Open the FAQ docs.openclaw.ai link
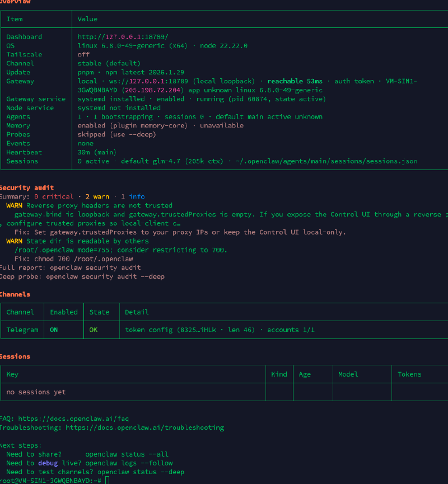The image size is (448, 484). tap(73, 419)
